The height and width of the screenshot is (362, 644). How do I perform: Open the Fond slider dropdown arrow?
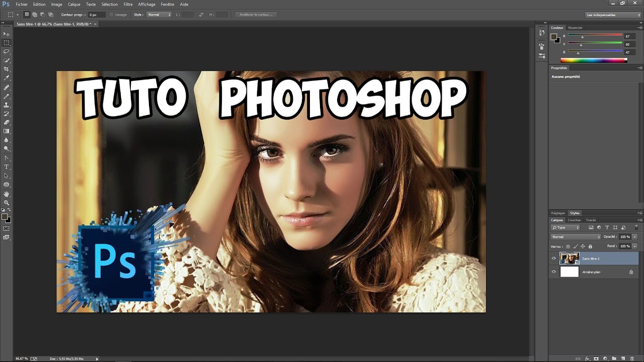(x=635, y=246)
